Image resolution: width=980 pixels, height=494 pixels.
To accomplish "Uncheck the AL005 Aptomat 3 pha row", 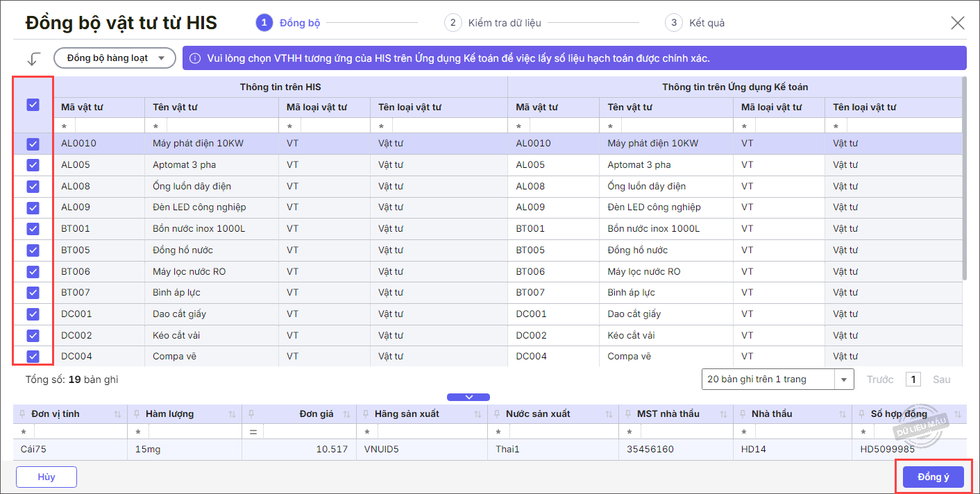I will point(33,165).
